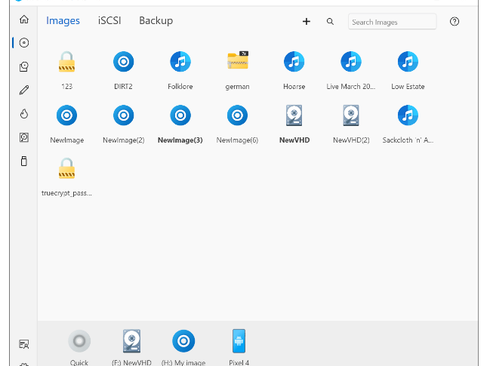Open the hard disk sidebar icon
Viewport: 490px width, 366px height.
pos(24,137)
